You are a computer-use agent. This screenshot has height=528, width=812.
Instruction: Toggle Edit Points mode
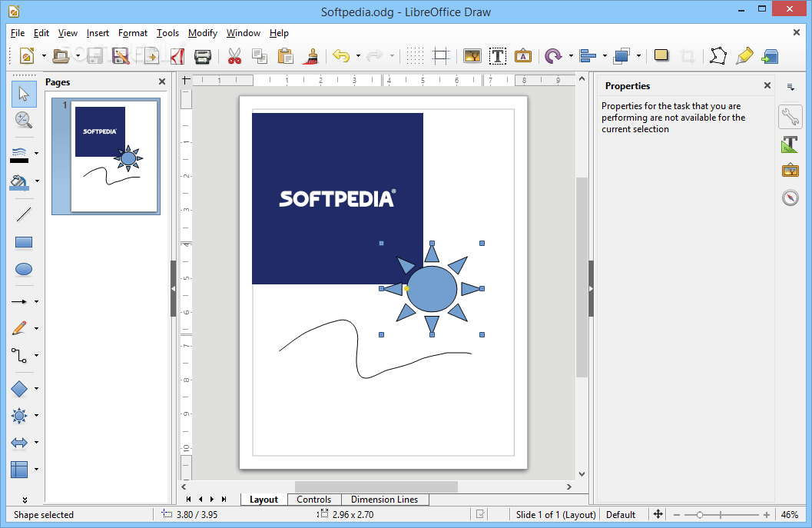click(718, 56)
